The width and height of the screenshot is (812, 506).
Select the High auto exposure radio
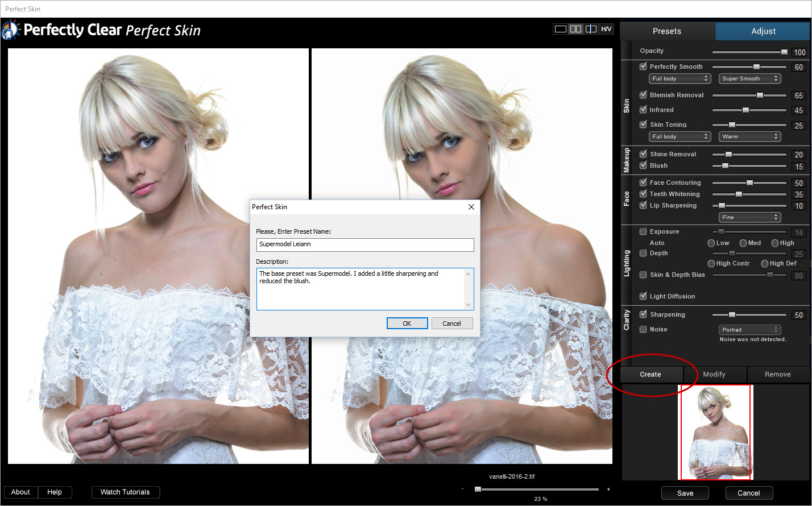click(775, 243)
